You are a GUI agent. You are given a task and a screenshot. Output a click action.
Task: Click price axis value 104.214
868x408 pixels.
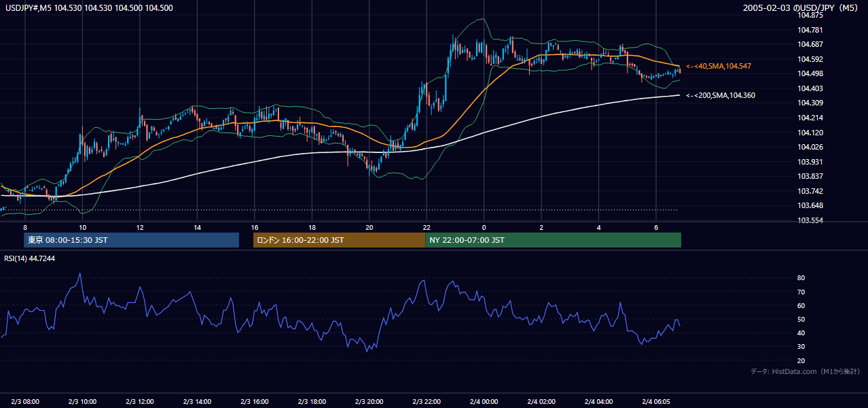tap(810, 118)
